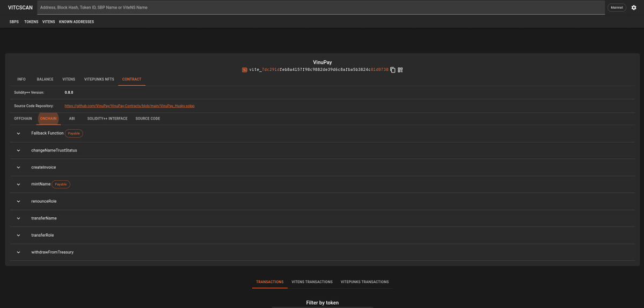Click the Payable chip on Fallback Function
644x308 pixels.
click(x=74, y=133)
